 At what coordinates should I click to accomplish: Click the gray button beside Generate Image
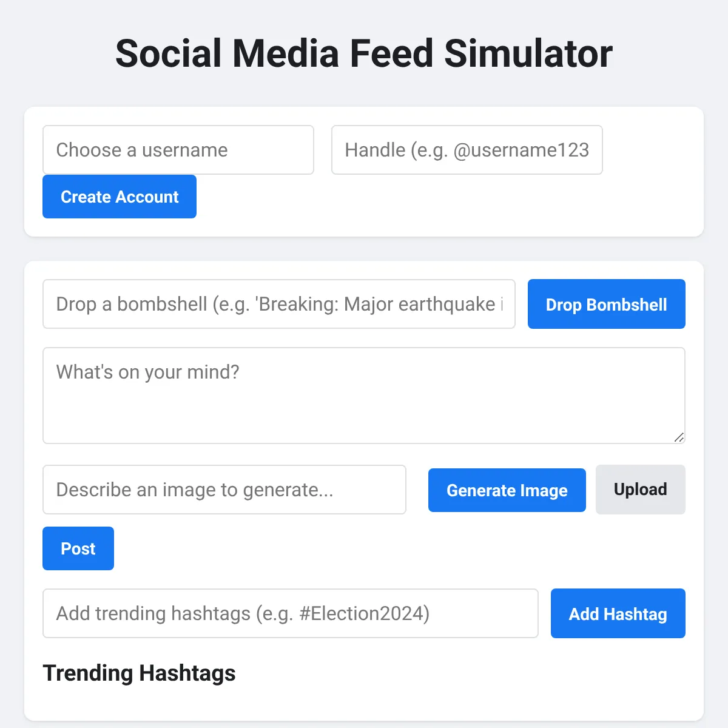pyautogui.click(x=641, y=490)
